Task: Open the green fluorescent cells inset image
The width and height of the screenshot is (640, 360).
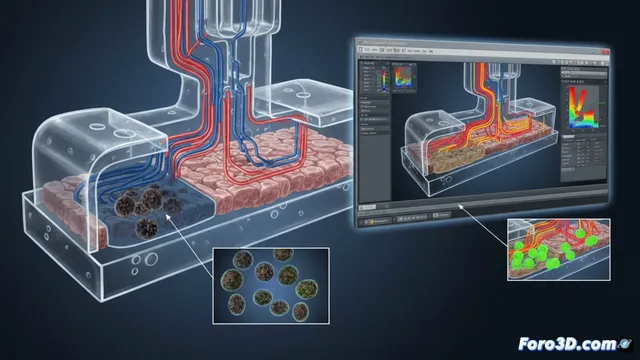Action: point(559,249)
